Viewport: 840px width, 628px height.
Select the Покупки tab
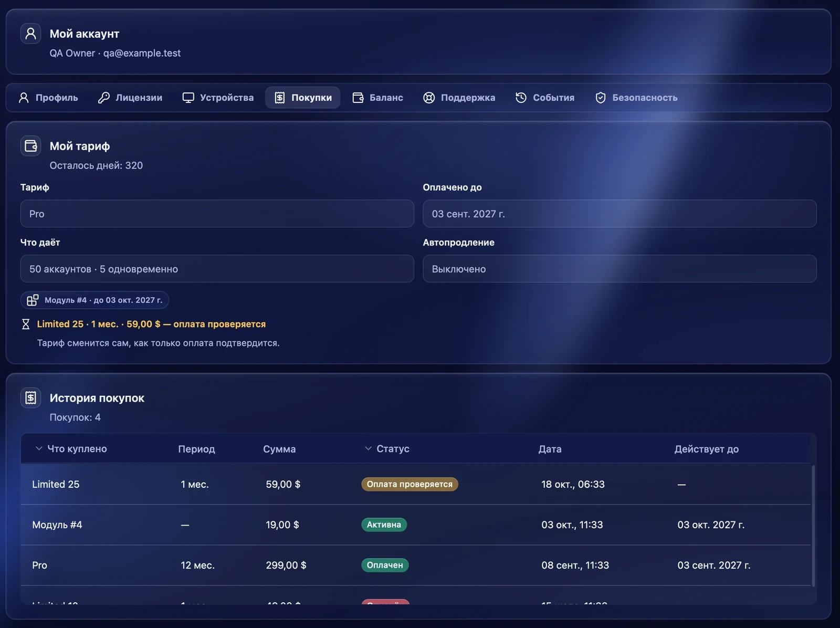pyautogui.click(x=303, y=98)
